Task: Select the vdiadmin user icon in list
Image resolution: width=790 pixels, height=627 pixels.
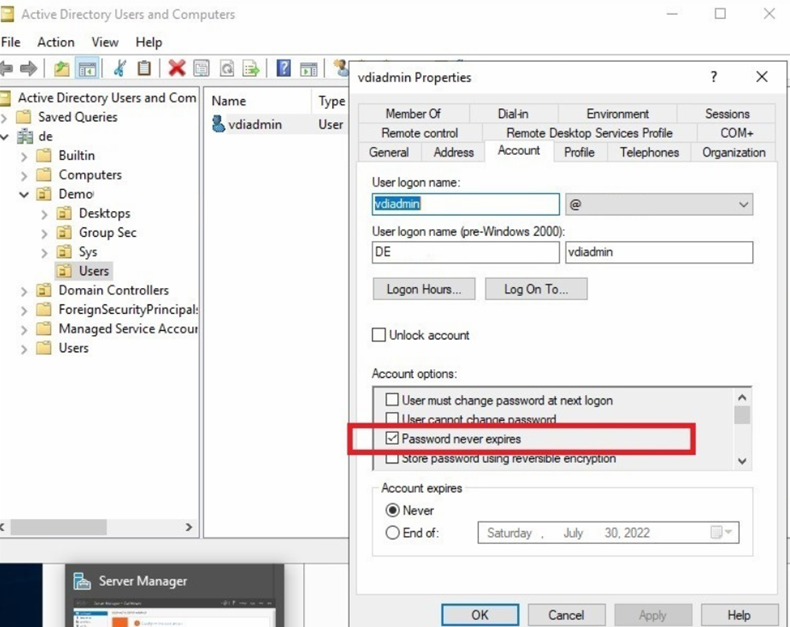Action: [219, 125]
